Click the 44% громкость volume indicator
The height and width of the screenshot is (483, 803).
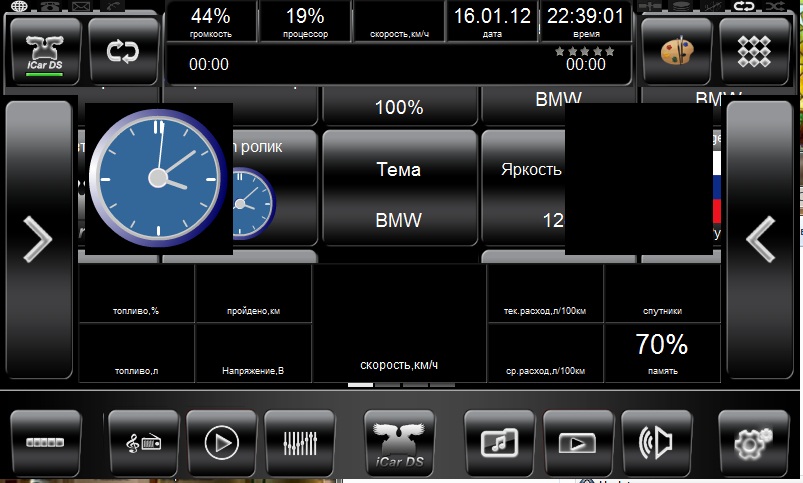point(210,23)
